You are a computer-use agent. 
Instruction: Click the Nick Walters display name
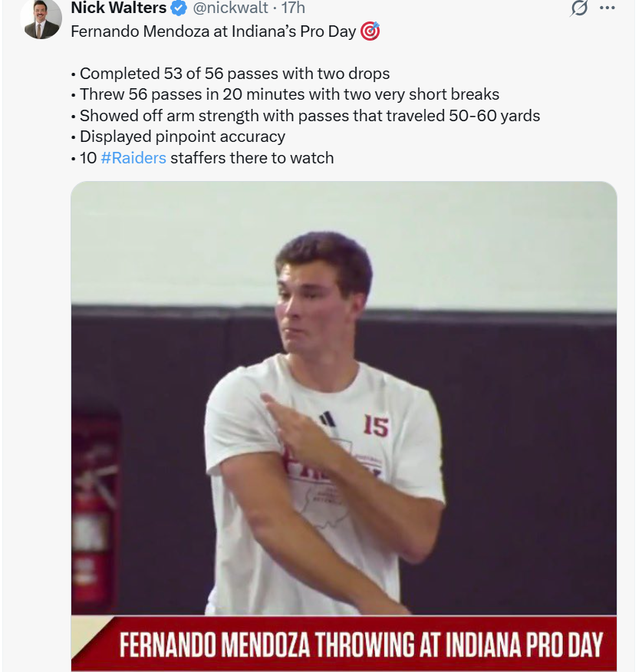click(x=118, y=8)
